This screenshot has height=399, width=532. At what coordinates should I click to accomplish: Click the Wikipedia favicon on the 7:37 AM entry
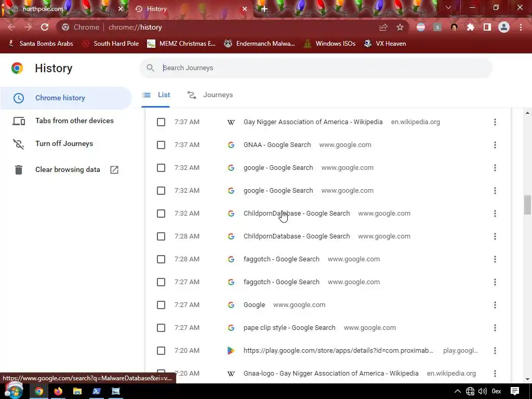231,122
